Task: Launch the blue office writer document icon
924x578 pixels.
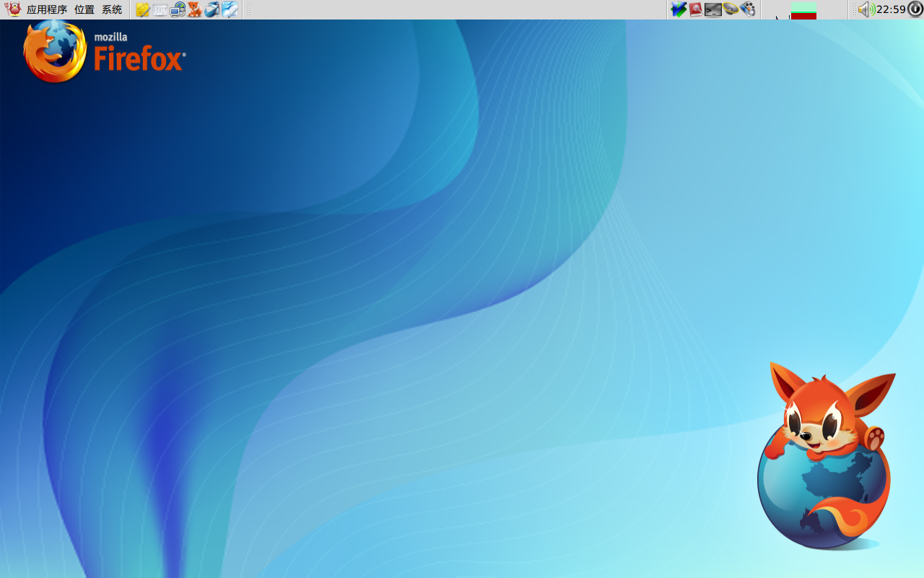Action: (230, 9)
